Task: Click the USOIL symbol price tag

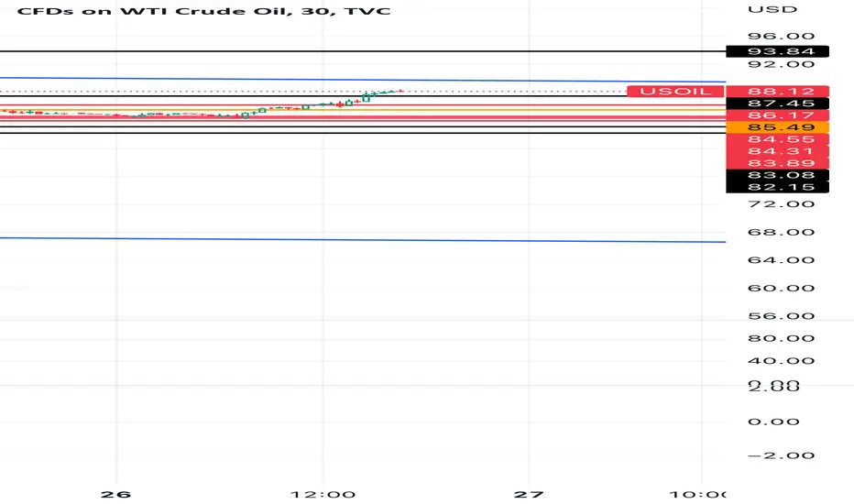Action: 675,92
